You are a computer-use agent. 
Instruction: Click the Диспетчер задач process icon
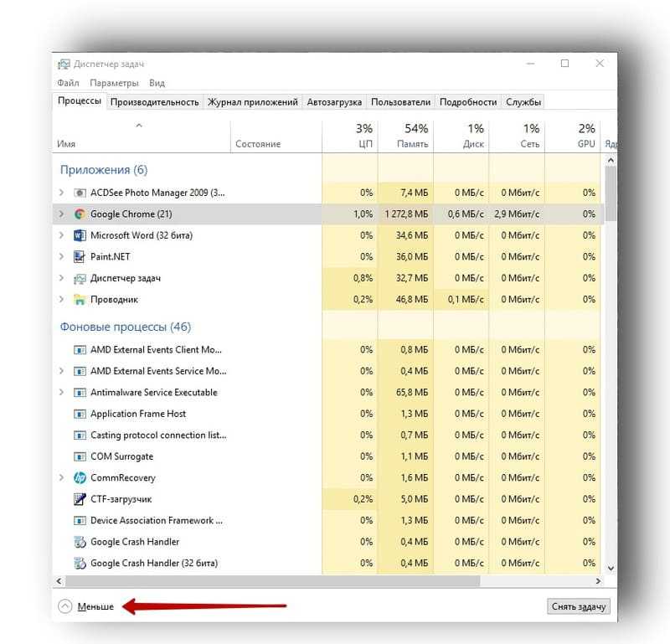80,279
